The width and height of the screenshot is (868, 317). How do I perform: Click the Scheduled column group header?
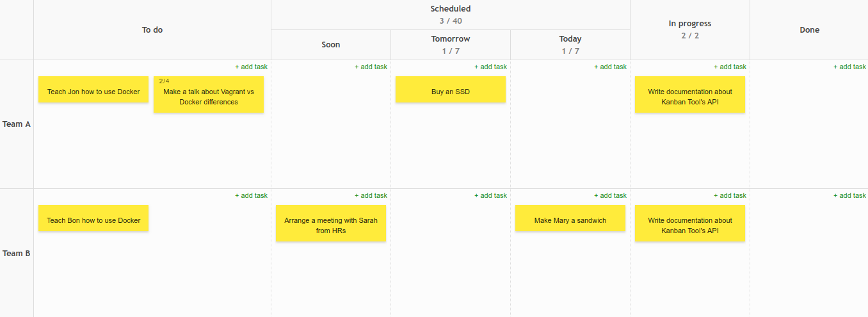pos(451,9)
